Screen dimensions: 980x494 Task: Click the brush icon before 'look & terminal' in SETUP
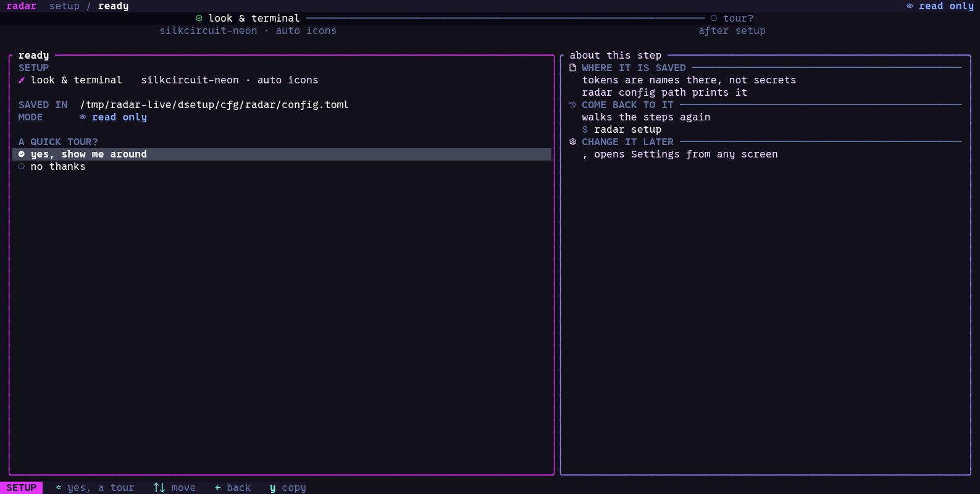click(22, 80)
